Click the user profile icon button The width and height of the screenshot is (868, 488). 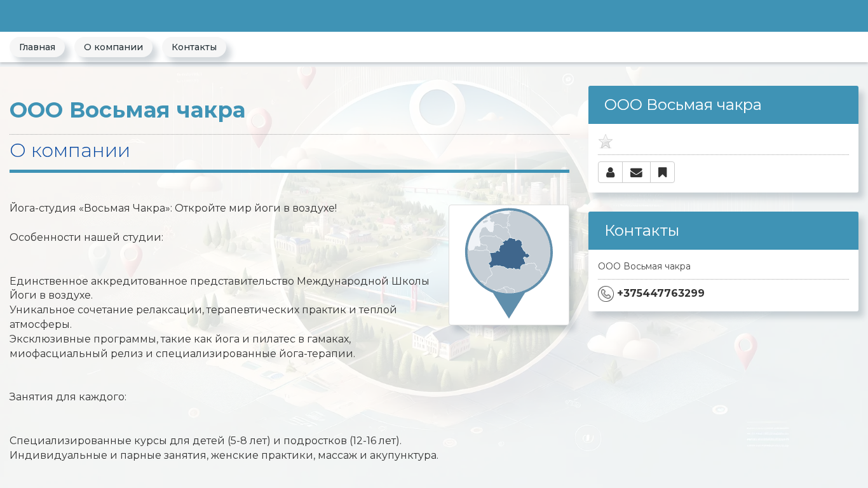point(610,172)
